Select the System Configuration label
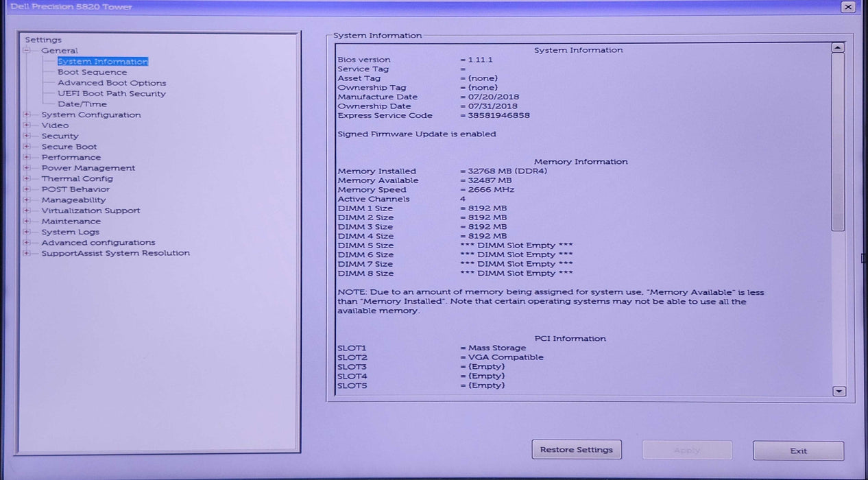This screenshot has width=868, height=480. pyautogui.click(x=91, y=115)
